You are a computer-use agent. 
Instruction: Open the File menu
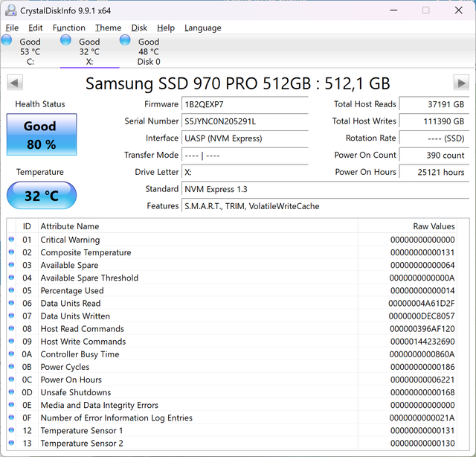[12, 28]
